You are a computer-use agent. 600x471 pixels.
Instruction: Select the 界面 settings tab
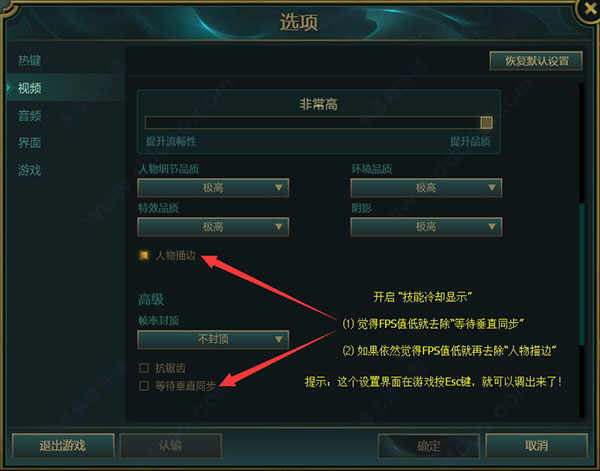[x=29, y=143]
